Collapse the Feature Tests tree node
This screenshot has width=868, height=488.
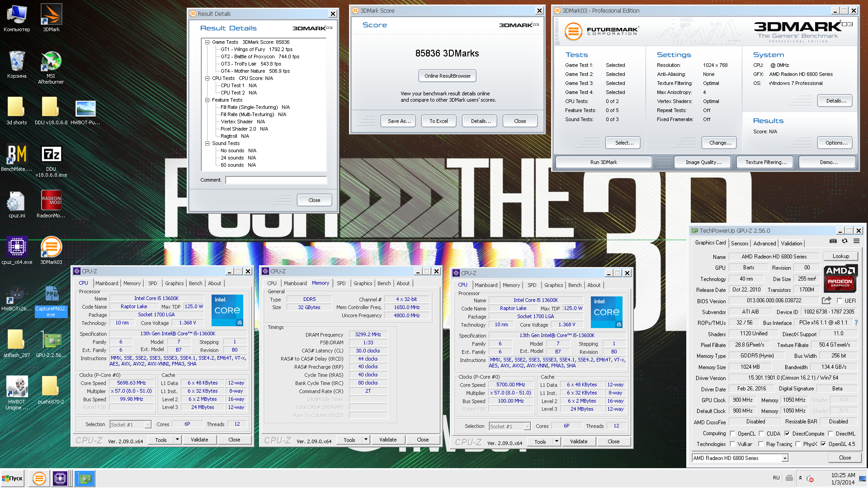[x=207, y=100]
